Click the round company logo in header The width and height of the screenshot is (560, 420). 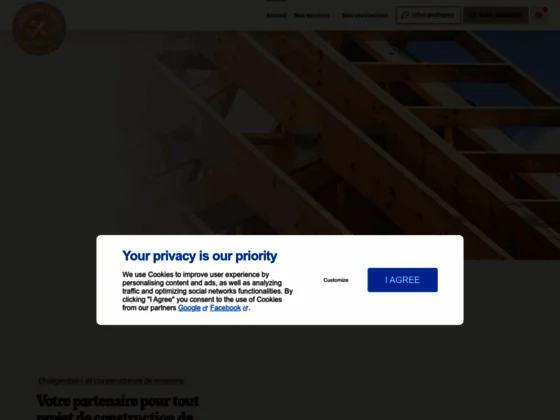[x=39, y=28]
